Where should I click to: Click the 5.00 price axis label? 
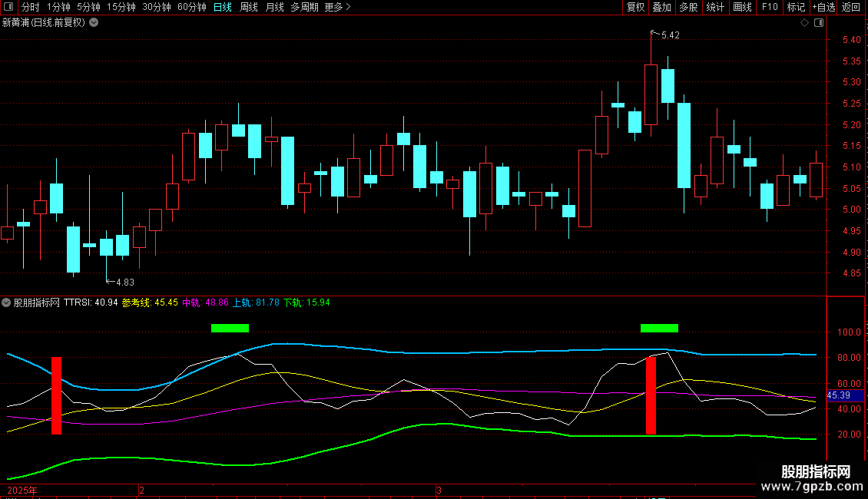tap(851, 210)
